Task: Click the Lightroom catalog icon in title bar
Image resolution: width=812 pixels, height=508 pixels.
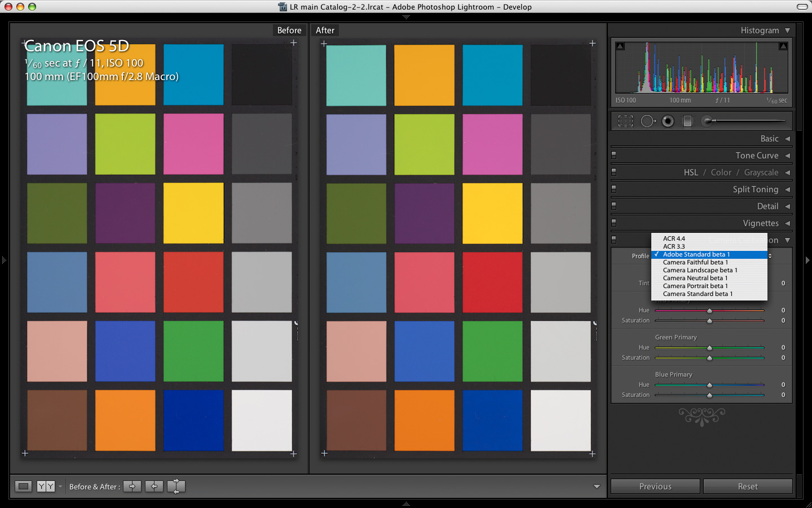Action: point(283,7)
